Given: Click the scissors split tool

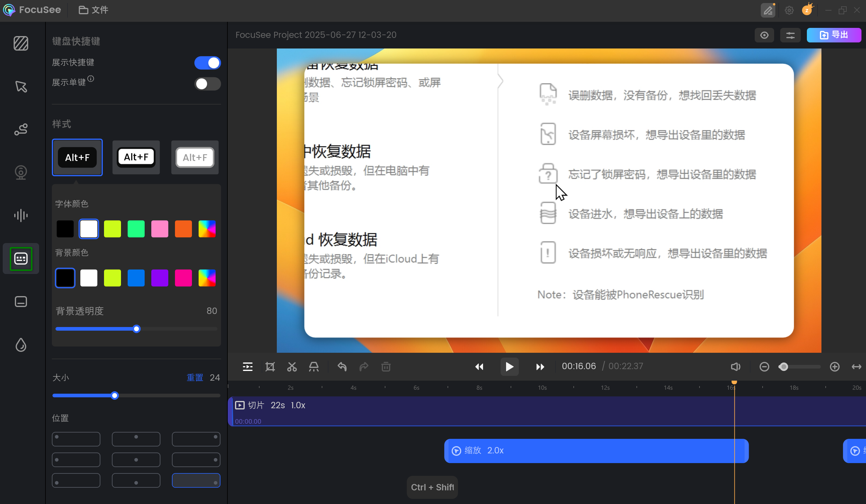Looking at the screenshot, I should click(292, 367).
